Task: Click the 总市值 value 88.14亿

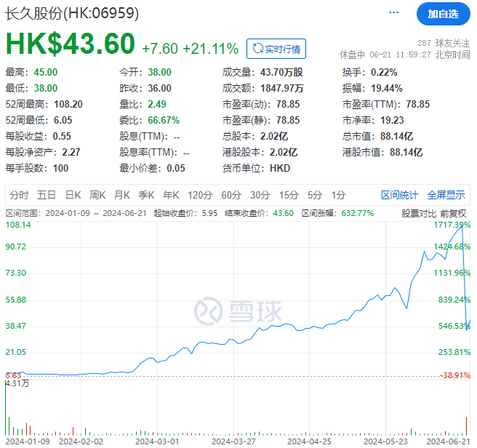Action: (397, 136)
